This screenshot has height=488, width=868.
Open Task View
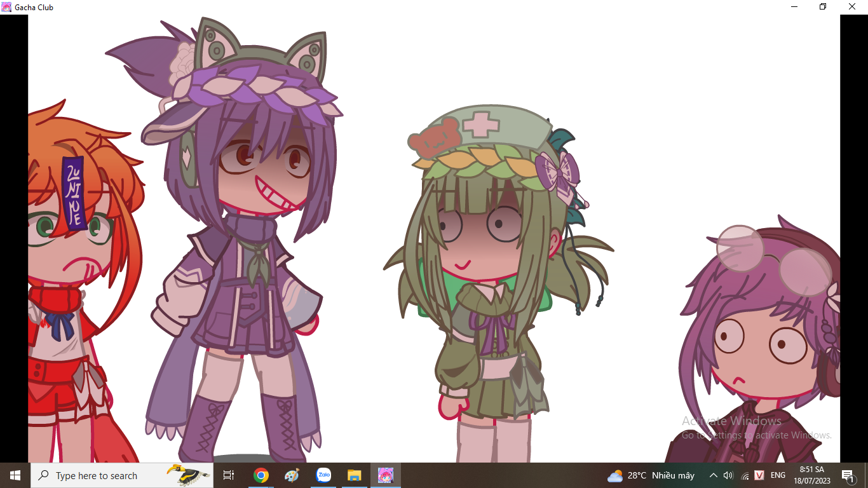229,475
